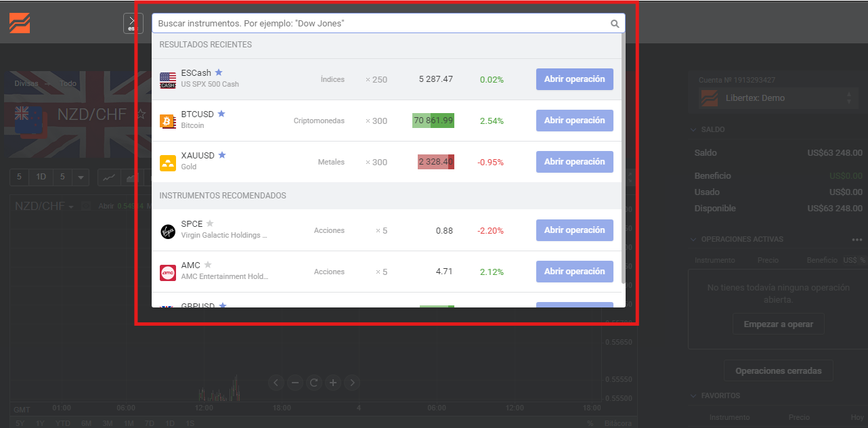Click the chart pan-left arrow icon
Viewport: 868px width, 428px height.
click(x=276, y=383)
